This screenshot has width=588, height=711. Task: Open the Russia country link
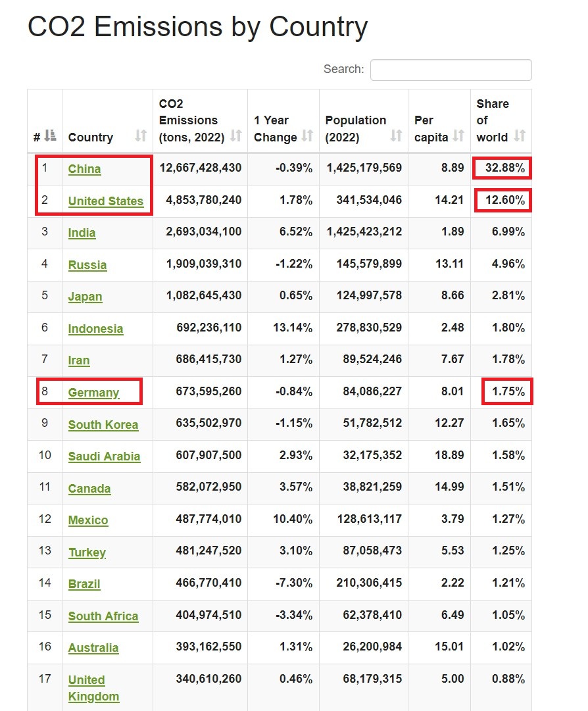pos(87,265)
